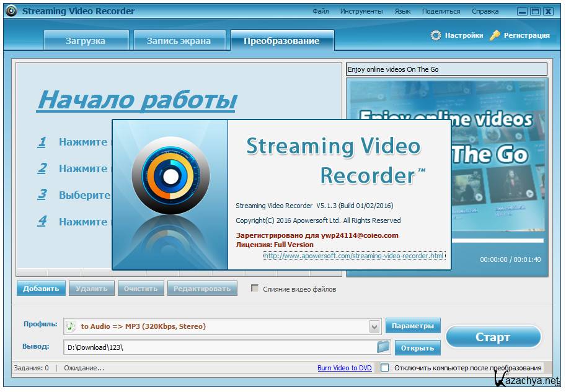Toggle shutdown computer after conversion checkbox
This screenshot has height=392, width=566.
[385, 368]
